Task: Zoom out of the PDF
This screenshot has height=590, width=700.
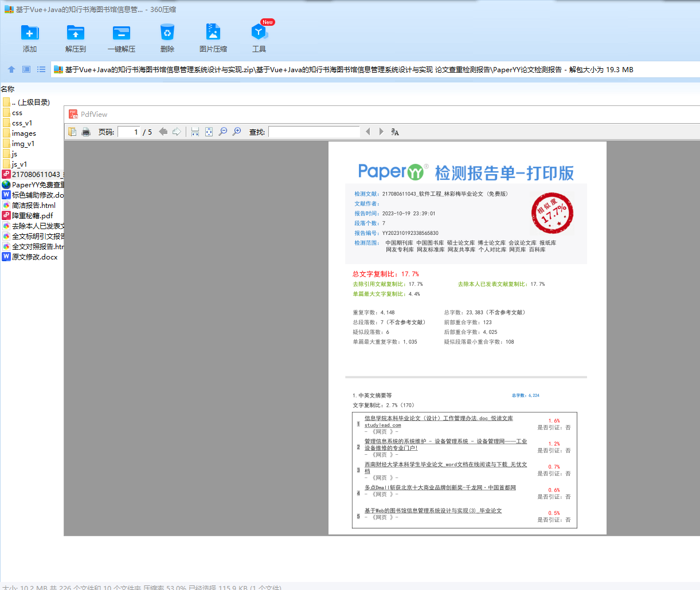Action: pos(223,132)
